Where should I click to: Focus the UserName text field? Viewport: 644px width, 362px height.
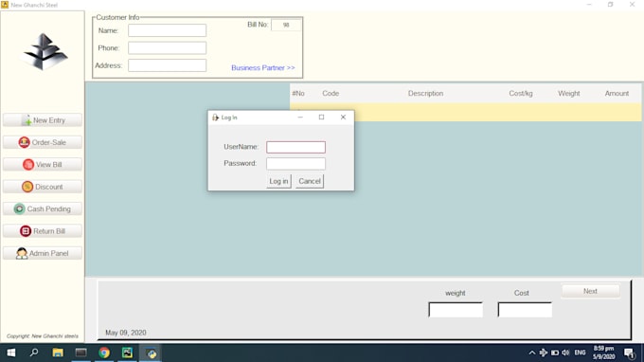[x=295, y=147]
